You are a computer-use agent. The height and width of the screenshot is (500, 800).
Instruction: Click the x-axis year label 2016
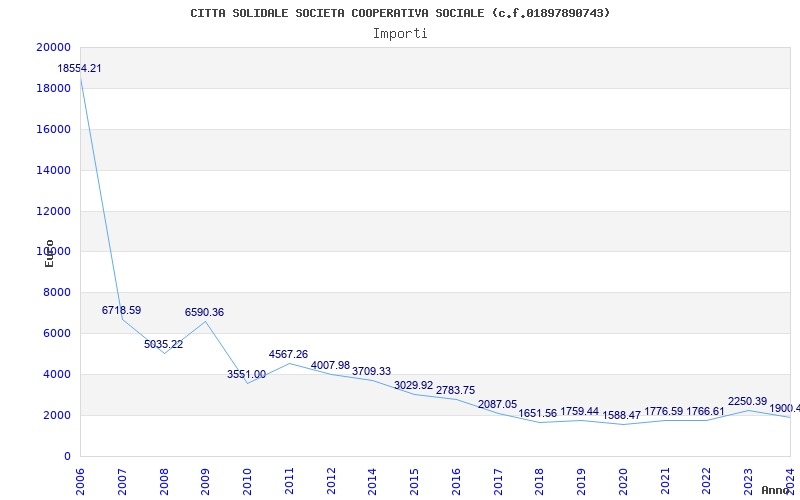pos(456,481)
